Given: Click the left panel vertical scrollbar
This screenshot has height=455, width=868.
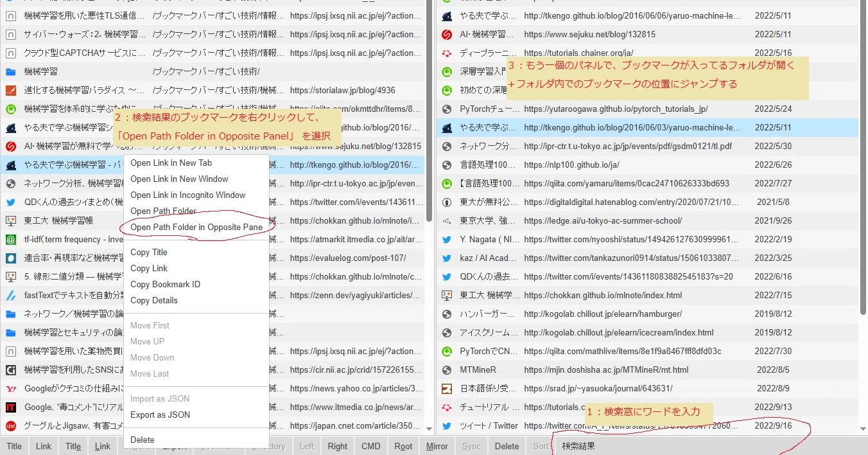Looking at the screenshot, I should pos(429,110).
